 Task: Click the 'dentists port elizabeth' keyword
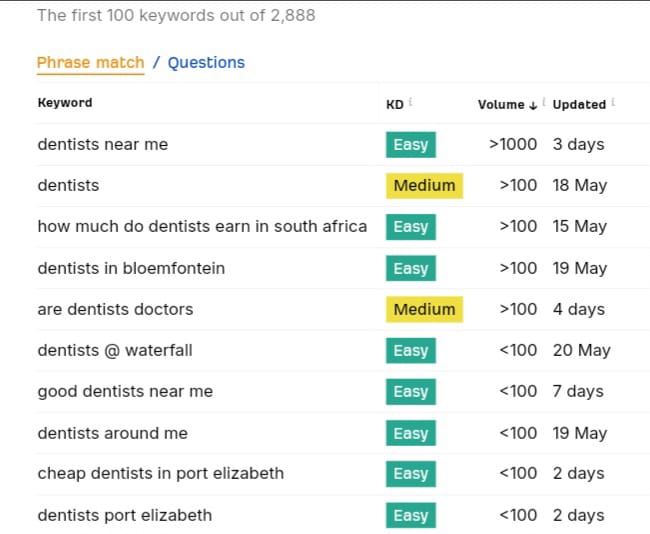tap(125, 515)
